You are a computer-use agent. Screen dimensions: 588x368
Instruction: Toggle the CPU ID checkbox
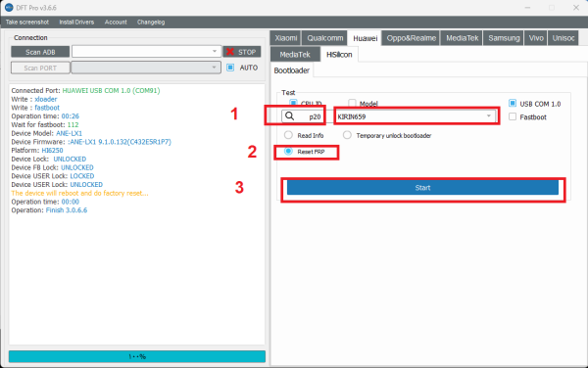click(293, 103)
